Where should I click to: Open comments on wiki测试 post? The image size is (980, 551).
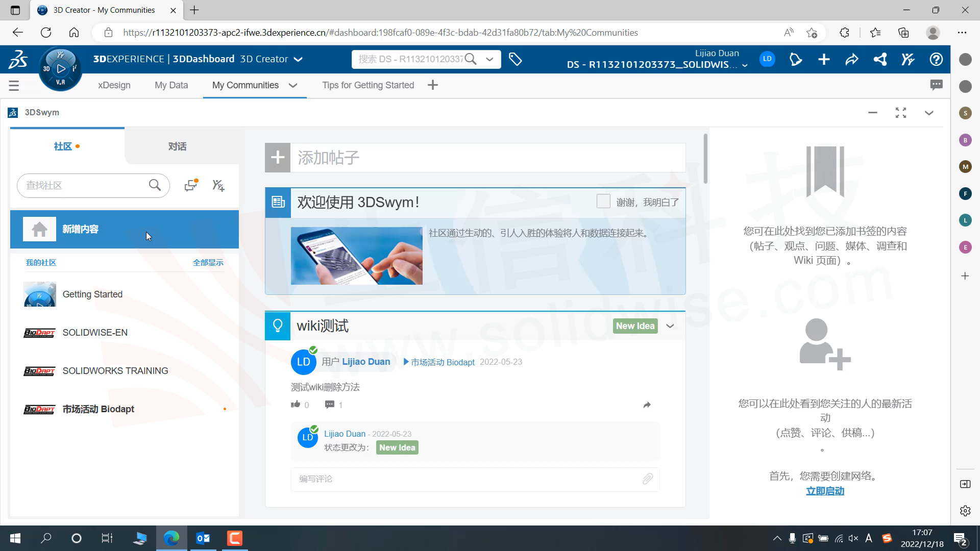coord(330,405)
